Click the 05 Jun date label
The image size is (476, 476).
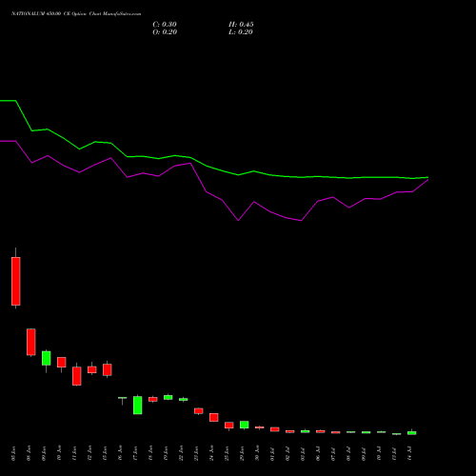(13, 453)
